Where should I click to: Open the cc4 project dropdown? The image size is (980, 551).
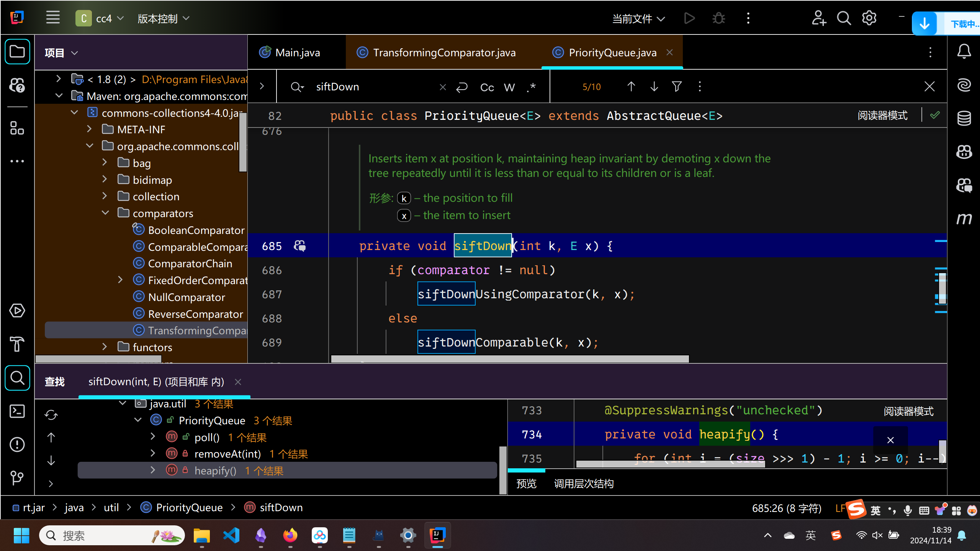100,18
